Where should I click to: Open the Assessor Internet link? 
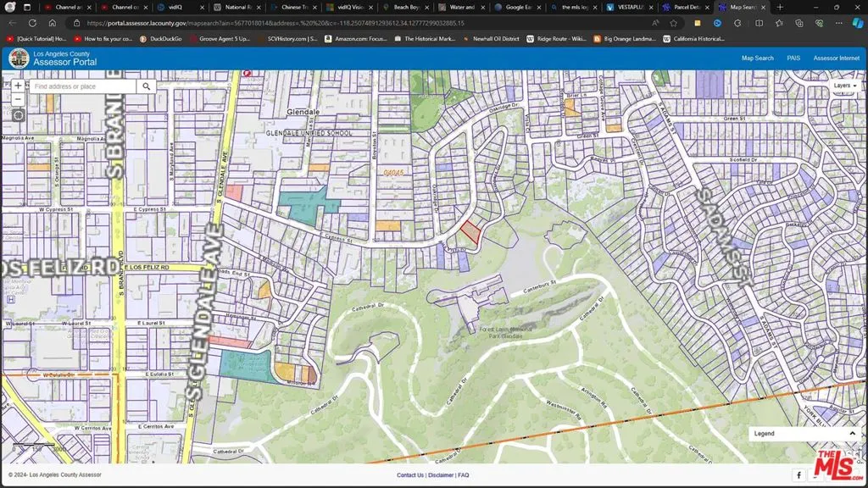(x=836, y=58)
